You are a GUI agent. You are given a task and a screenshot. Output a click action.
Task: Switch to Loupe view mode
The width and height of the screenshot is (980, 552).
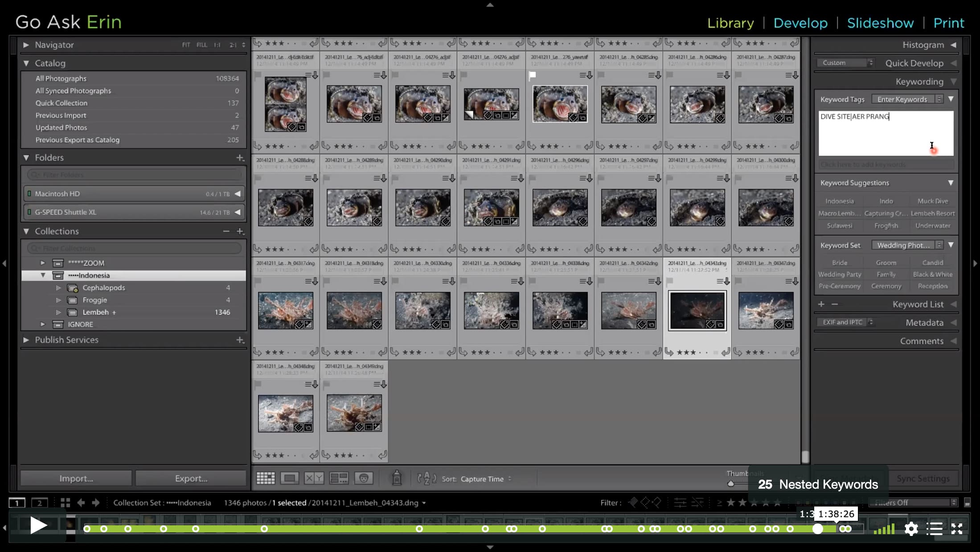[290, 478]
